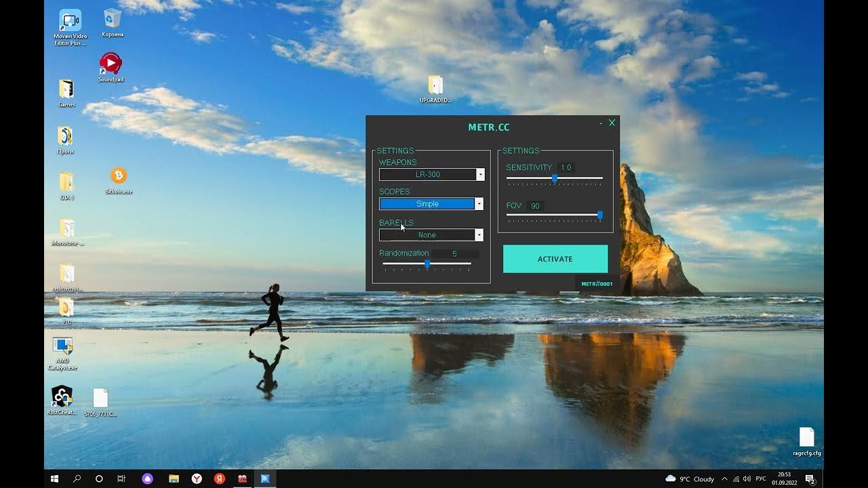Click the METR.CC window title
868x488 pixels.
click(488, 127)
